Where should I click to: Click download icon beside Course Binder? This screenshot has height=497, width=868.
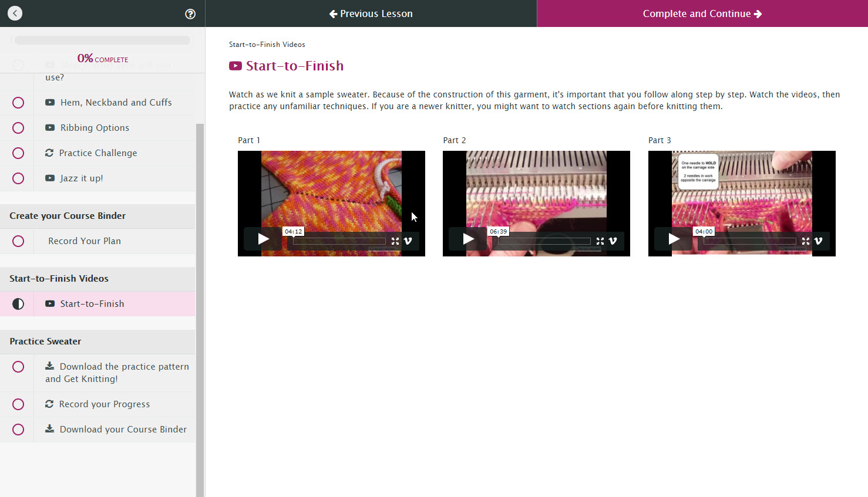pyautogui.click(x=50, y=428)
